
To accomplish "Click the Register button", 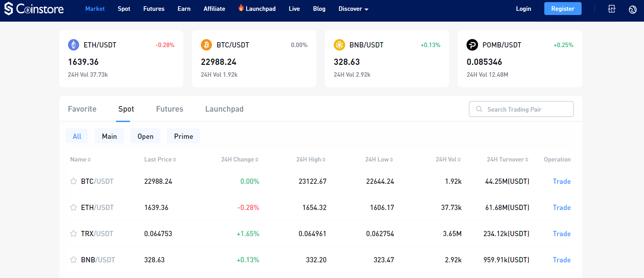I will click(563, 9).
